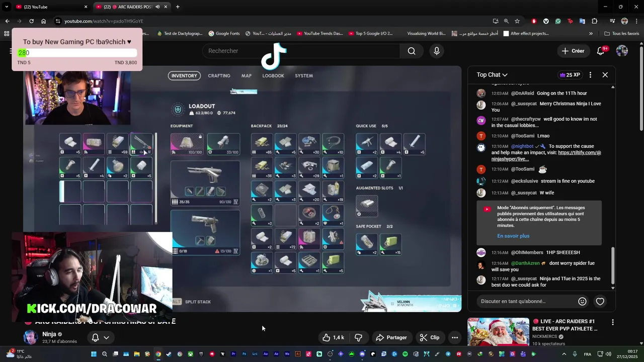Open weather widget showing 11°C
This screenshot has width=644, height=362.
click(x=20, y=353)
